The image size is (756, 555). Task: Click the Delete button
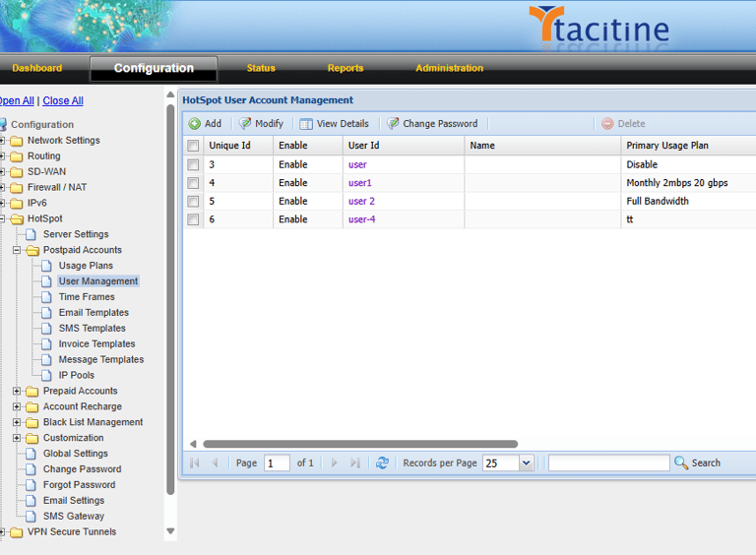(623, 124)
